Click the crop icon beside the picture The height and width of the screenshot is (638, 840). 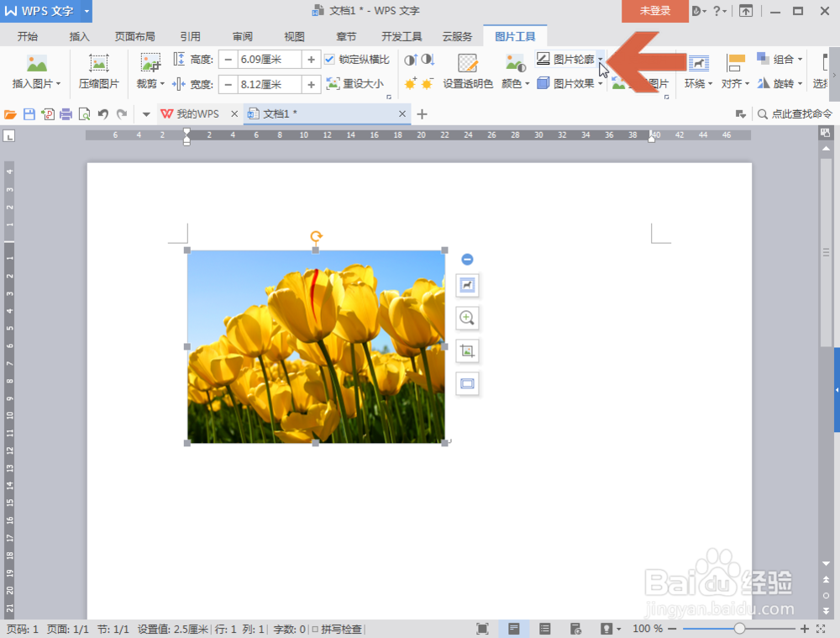click(467, 351)
